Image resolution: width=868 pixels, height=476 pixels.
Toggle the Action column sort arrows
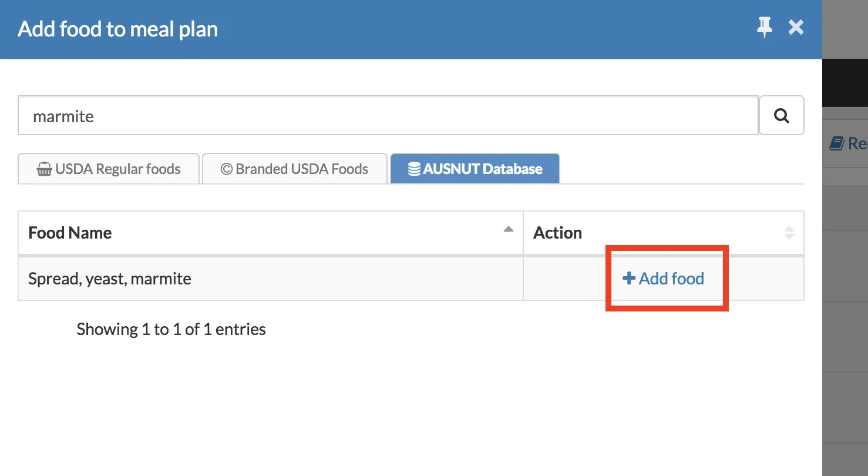(x=789, y=233)
